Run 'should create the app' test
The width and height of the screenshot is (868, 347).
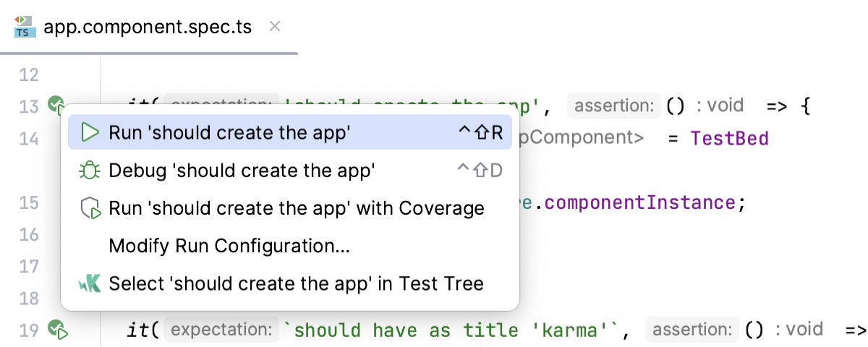coord(229,132)
